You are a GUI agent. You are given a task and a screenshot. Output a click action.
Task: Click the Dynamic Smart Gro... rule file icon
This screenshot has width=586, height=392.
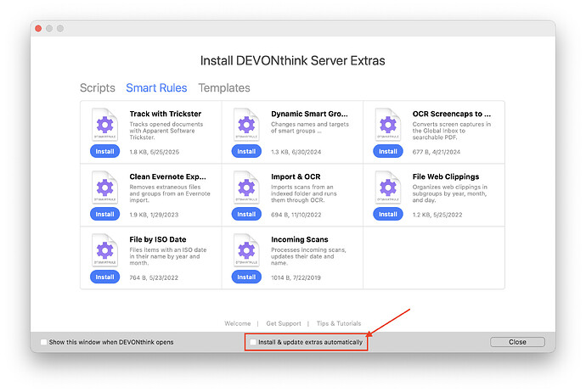point(246,125)
